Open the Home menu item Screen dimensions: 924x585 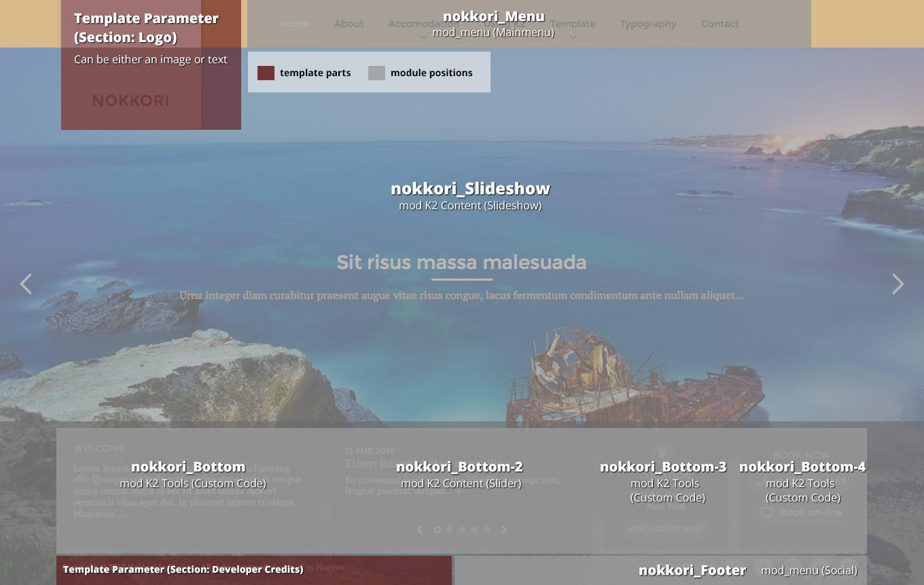point(295,24)
